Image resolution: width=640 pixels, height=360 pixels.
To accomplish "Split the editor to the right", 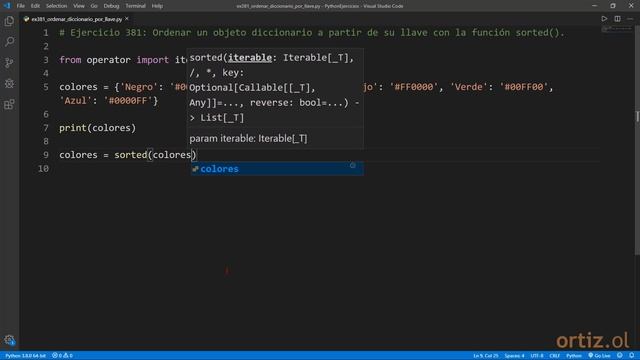I will point(617,19).
